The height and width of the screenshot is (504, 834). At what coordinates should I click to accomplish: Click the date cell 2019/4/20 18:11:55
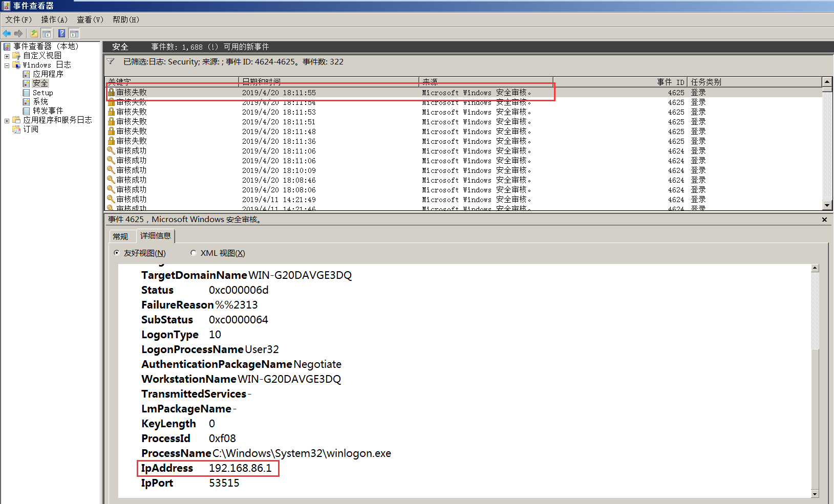click(279, 93)
